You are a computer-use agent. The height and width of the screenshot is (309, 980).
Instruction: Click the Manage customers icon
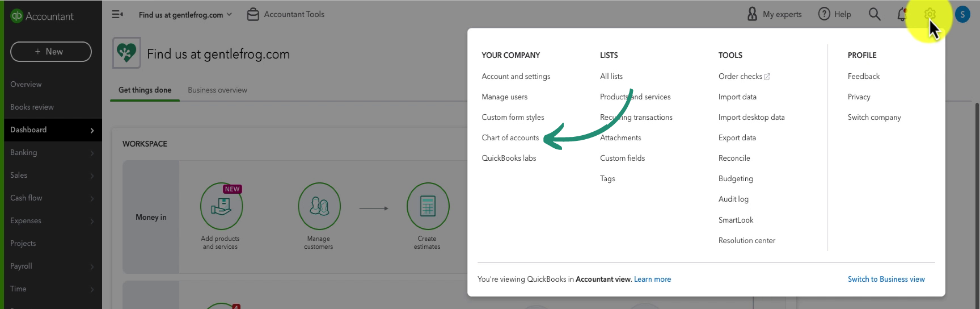319,206
